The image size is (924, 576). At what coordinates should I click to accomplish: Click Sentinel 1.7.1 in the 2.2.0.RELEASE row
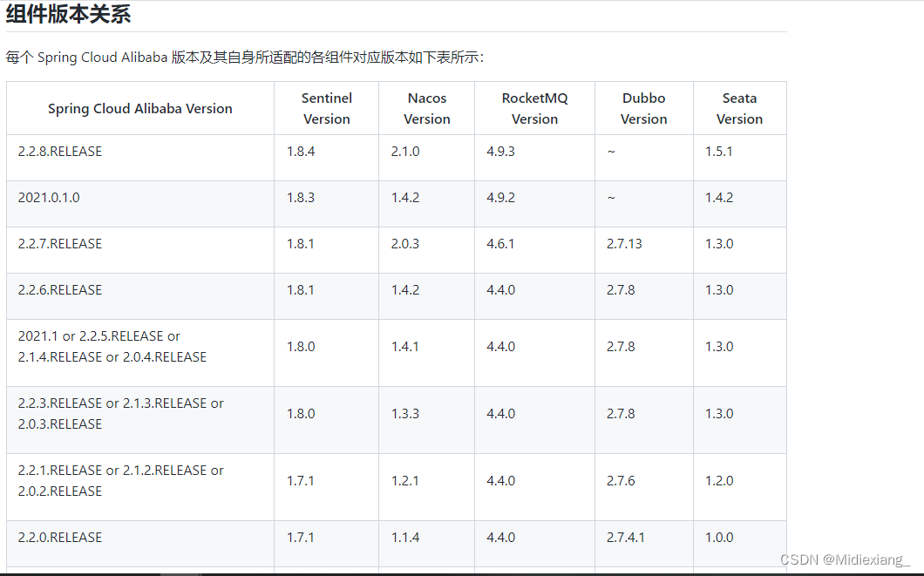[301, 537]
